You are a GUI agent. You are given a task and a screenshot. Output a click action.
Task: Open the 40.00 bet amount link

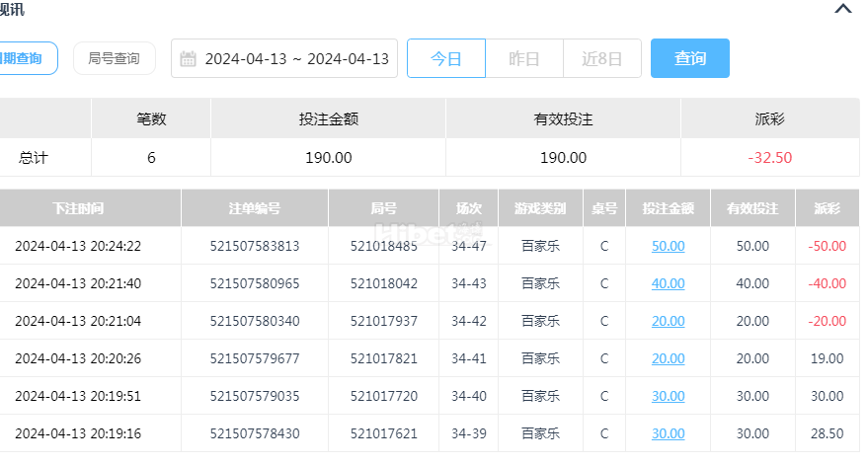[x=668, y=283]
